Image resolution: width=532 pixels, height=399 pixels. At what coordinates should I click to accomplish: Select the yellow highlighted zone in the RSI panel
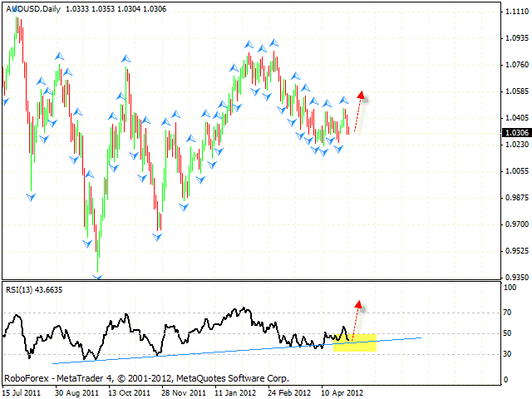[x=355, y=342]
